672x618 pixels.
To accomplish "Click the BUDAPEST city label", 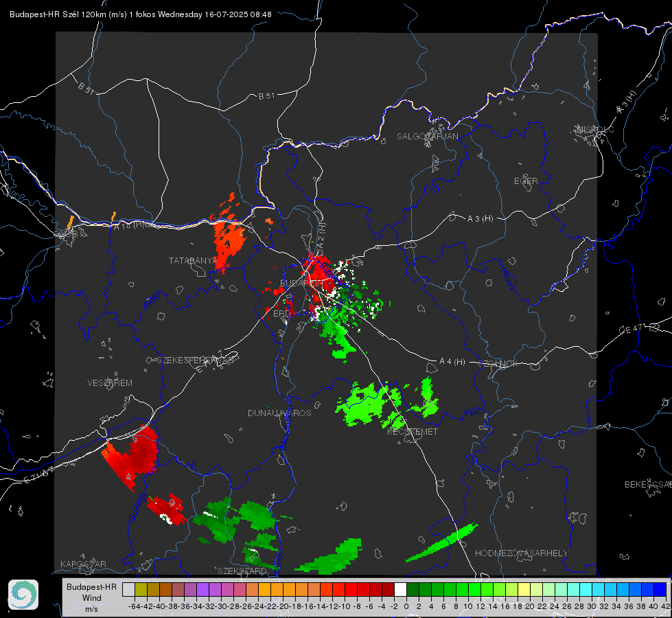I will pyautogui.click(x=301, y=284).
